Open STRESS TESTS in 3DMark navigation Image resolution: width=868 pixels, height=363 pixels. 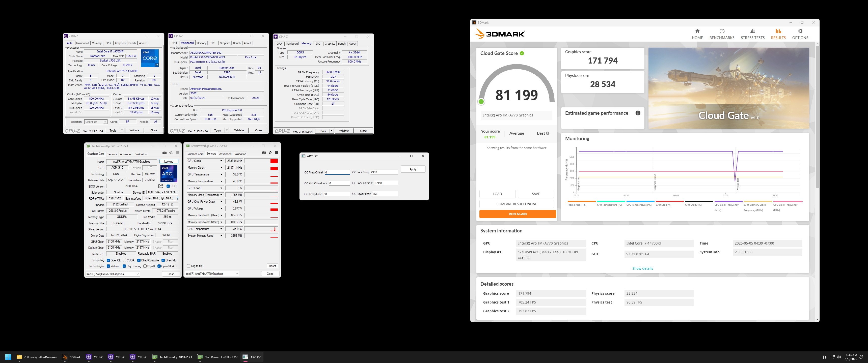pos(752,34)
